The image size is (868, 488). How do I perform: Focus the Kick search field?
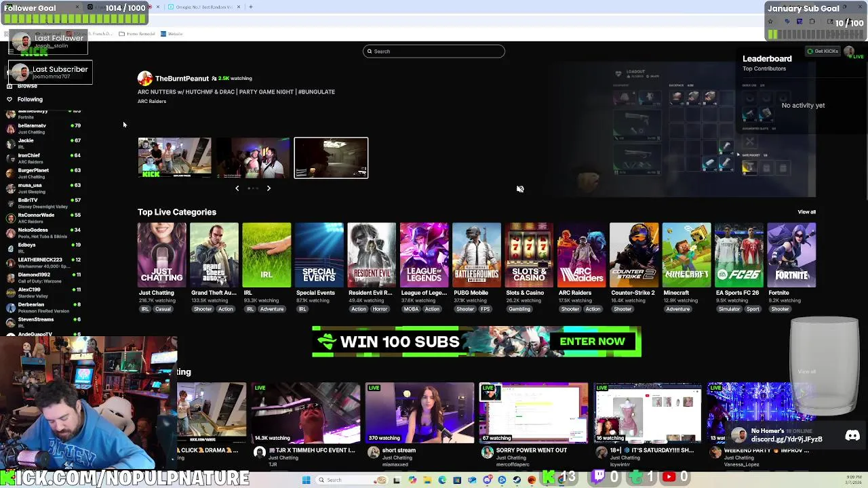click(x=433, y=52)
